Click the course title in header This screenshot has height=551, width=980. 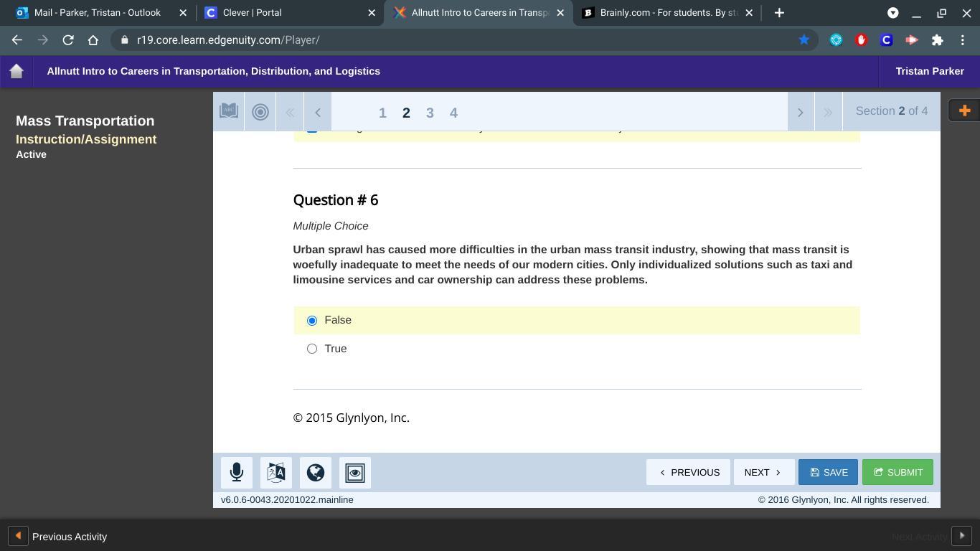coord(214,71)
